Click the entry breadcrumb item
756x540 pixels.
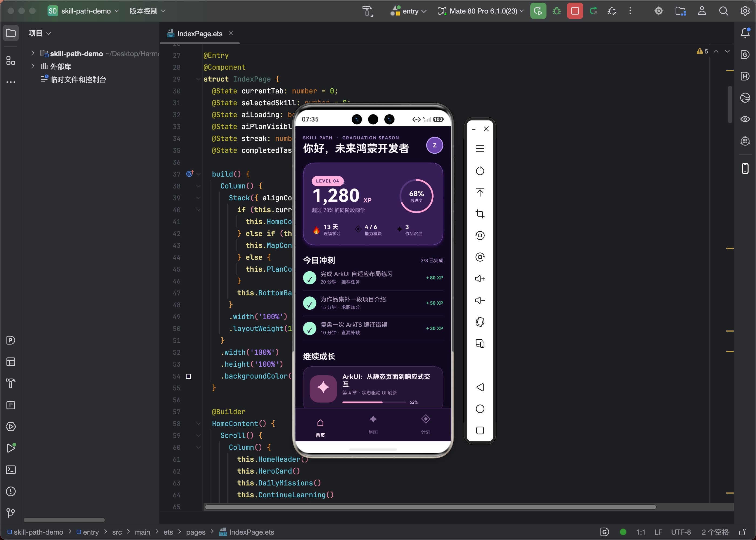[x=88, y=532]
